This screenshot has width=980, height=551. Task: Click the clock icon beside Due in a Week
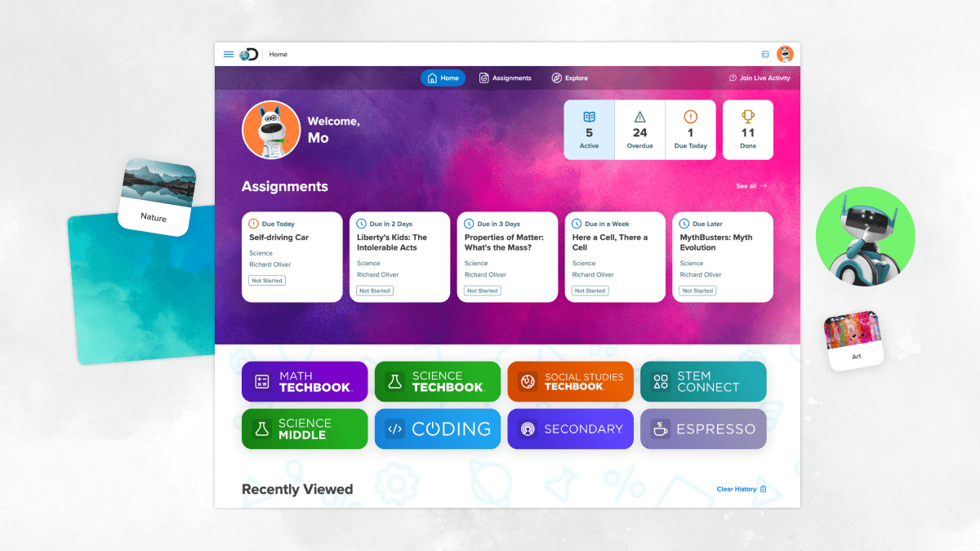click(577, 224)
